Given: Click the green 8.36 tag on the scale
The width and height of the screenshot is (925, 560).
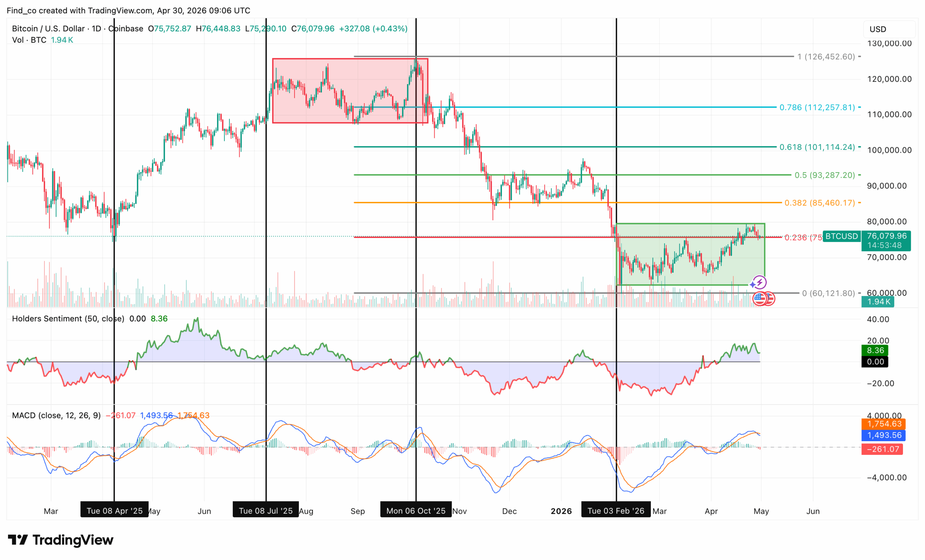Looking at the screenshot, I should 875,350.
